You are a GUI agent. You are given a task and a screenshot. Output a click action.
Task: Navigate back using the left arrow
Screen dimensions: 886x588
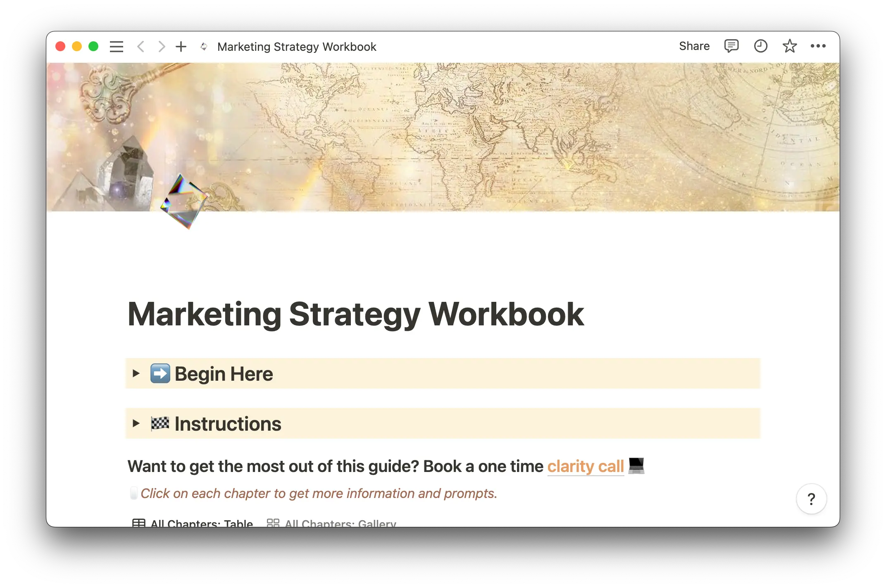tap(141, 46)
